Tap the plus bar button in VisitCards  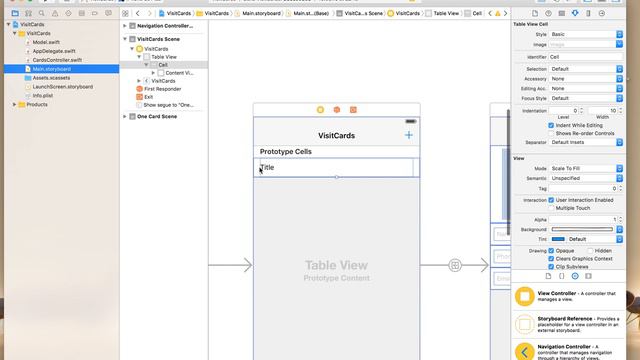pyautogui.click(x=409, y=135)
